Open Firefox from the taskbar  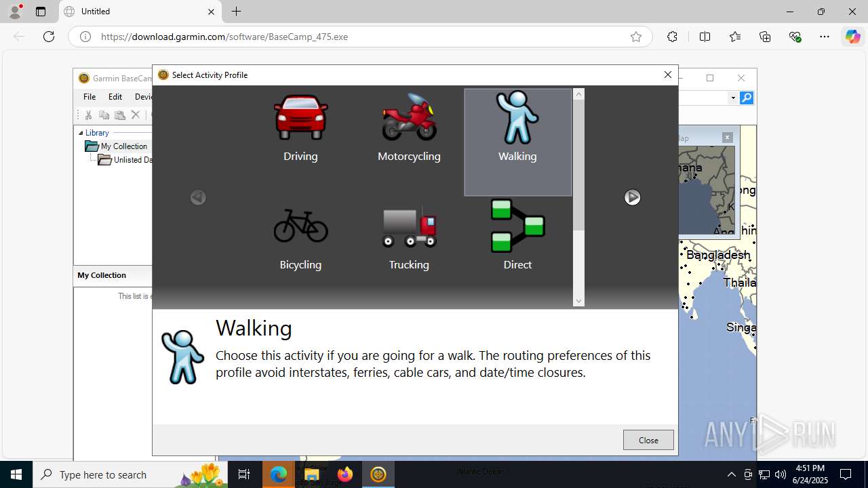click(344, 474)
